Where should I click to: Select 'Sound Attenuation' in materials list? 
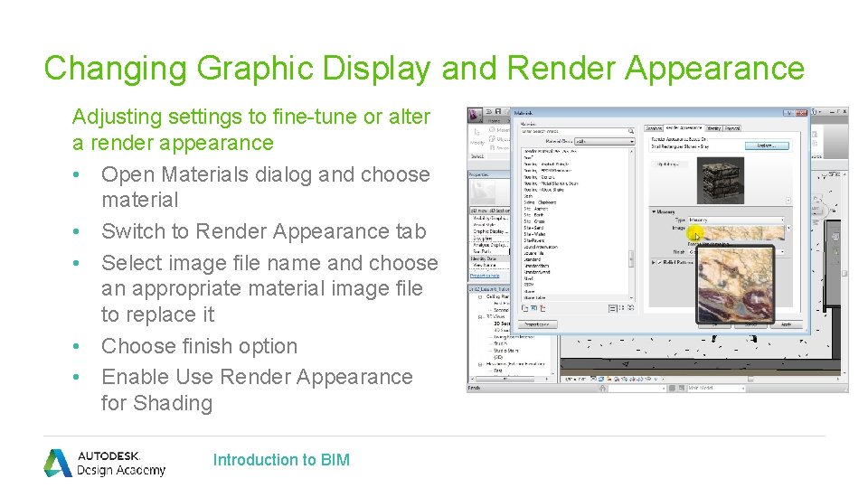click(541, 247)
